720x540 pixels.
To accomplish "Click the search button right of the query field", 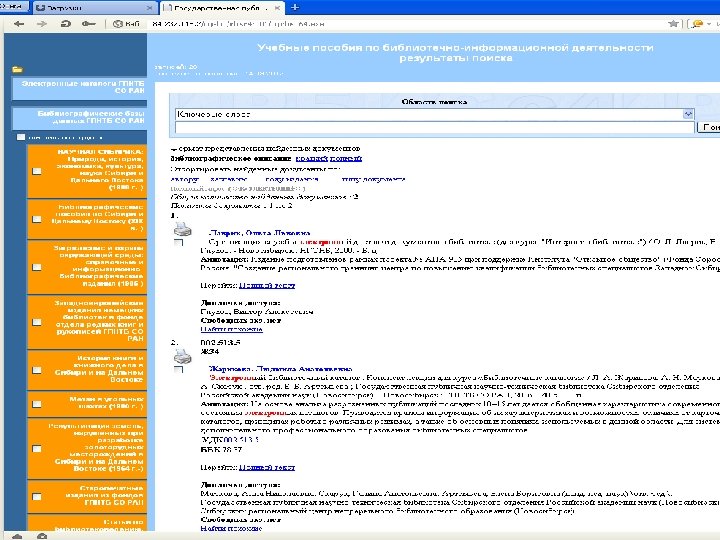I will [709, 127].
